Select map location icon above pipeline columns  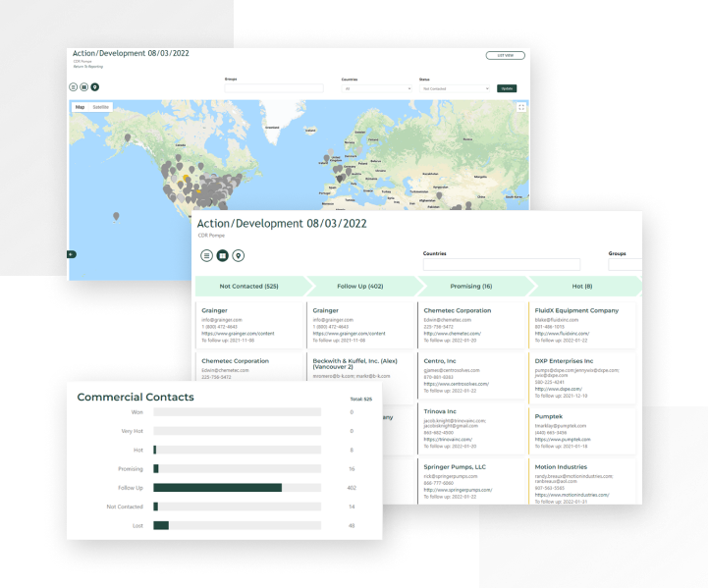point(239,256)
